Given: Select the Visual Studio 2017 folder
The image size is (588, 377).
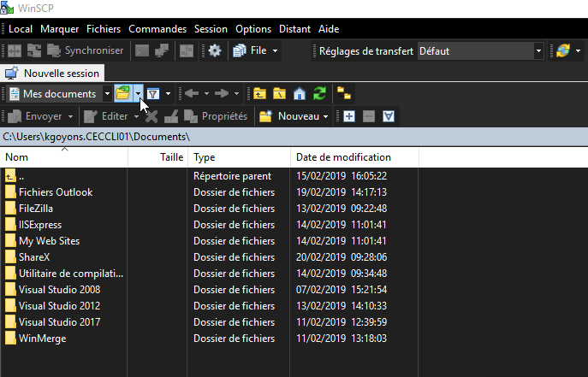Looking at the screenshot, I should pos(59,321).
